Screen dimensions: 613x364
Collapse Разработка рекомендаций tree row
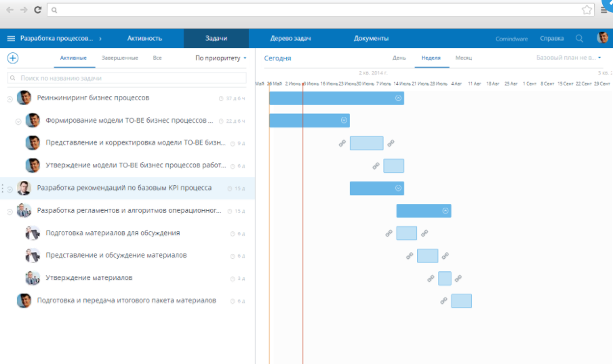[x=9, y=189]
